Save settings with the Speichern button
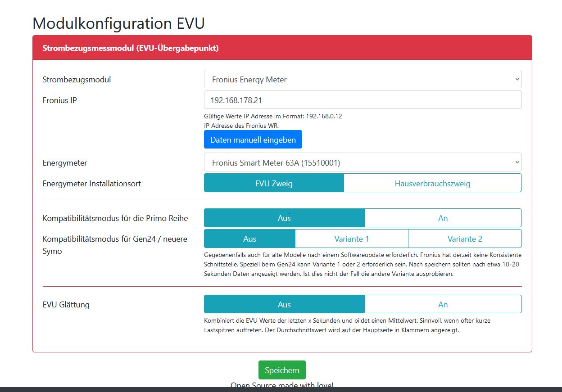The height and width of the screenshot is (392, 562). pyautogui.click(x=282, y=370)
